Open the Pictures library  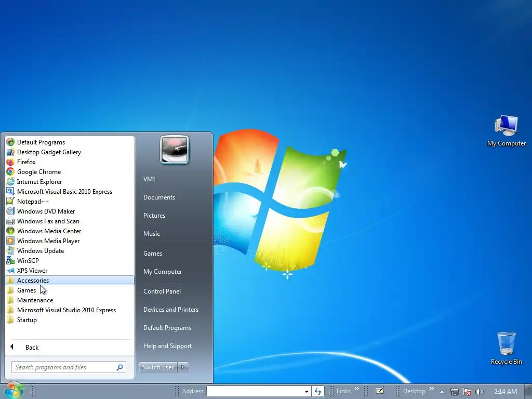pyautogui.click(x=175, y=216)
